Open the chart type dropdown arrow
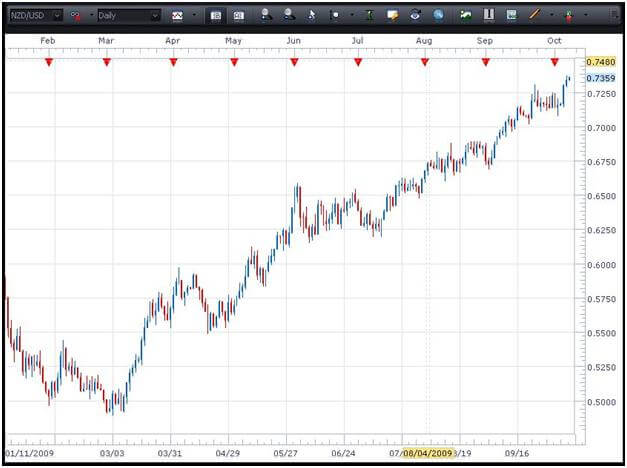 194,16
